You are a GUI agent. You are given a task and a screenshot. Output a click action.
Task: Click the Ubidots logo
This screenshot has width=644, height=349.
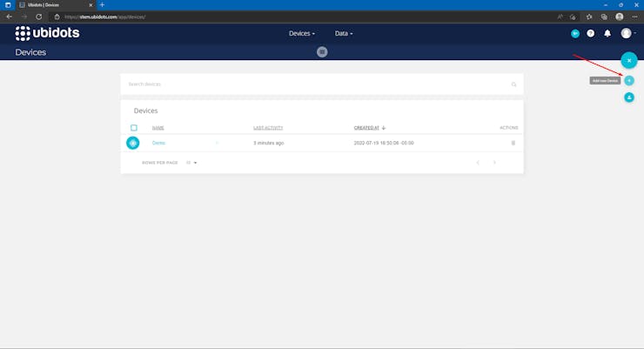point(47,33)
